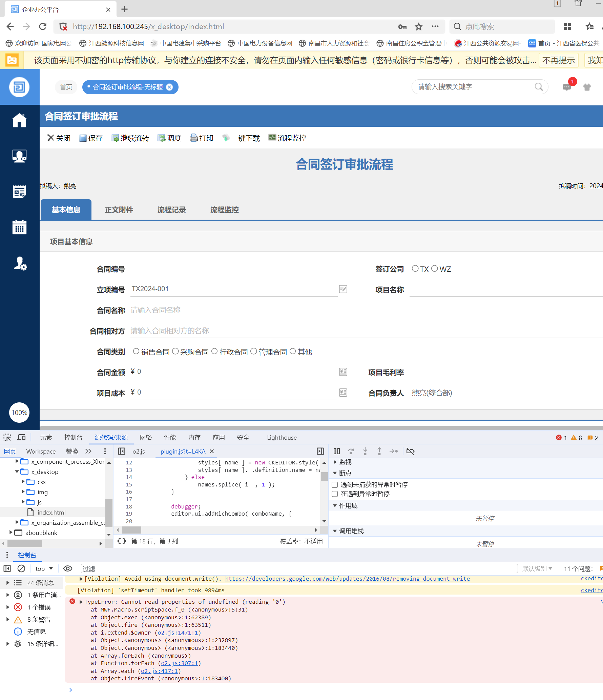Open the 网络 DevTools tab
The image size is (603, 700).
click(145, 437)
